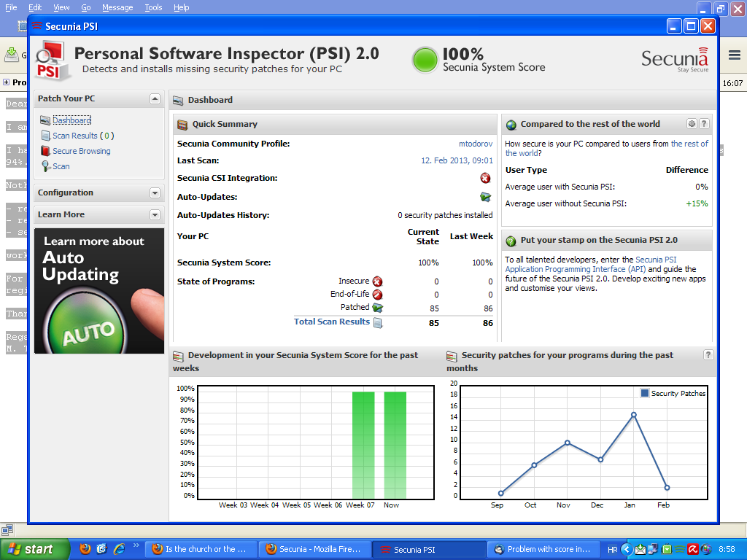Open the Windows start menu
The width and height of the screenshot is (747, 560).
[34, 550]
